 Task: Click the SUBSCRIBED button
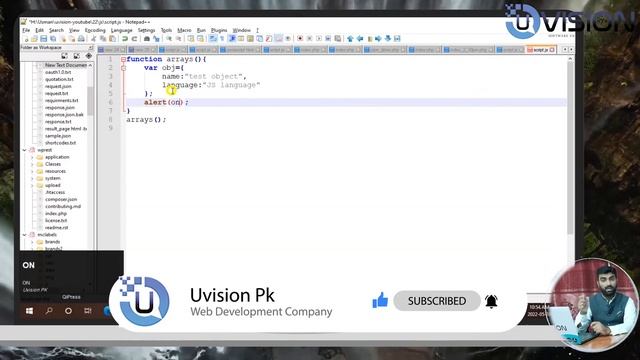point(437,301)
